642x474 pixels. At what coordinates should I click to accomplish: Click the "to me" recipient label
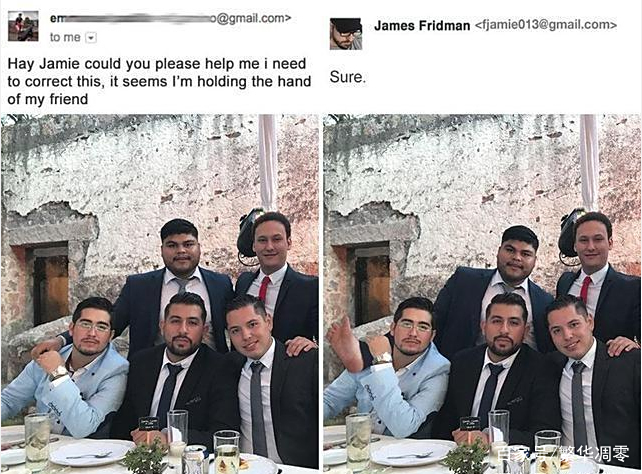pyautogui.click(x=65, y=37)
